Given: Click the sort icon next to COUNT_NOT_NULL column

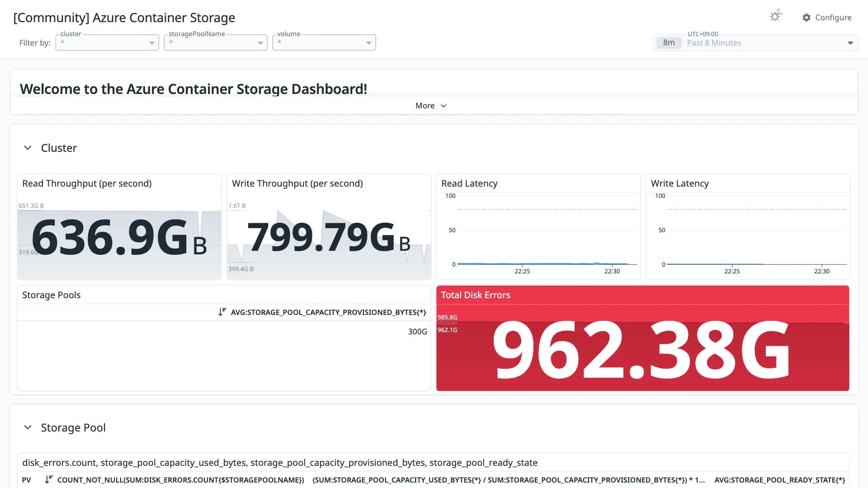Looking at the screenshot, I should click(x=49, y=480).
